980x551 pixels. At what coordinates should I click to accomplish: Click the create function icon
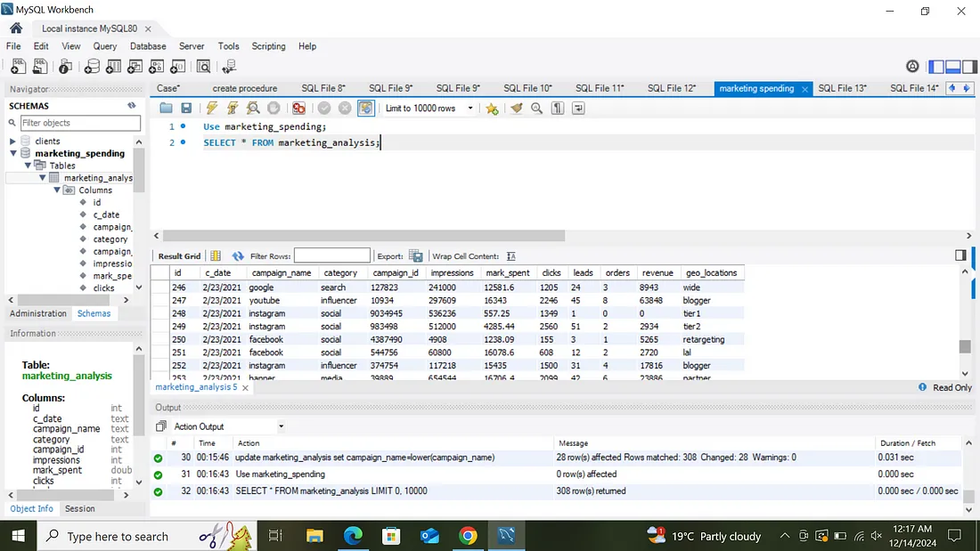click(x=178, y=66)
